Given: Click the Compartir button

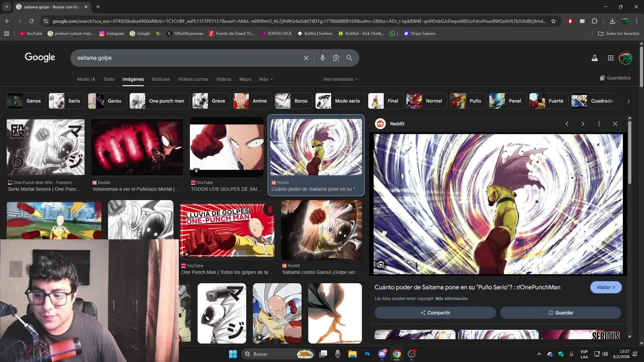Looking at the screenshot, I should point(435,313).
